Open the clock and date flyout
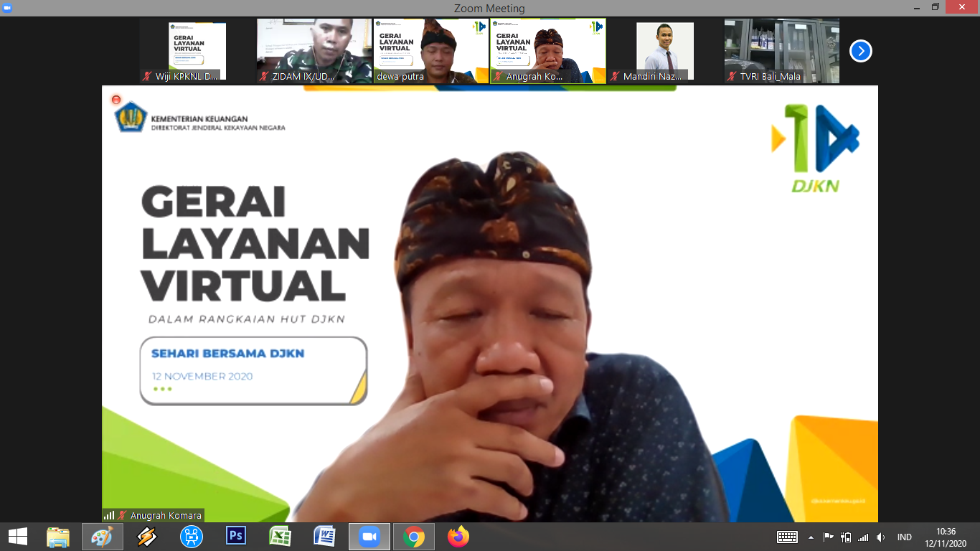 click(946, 537)
